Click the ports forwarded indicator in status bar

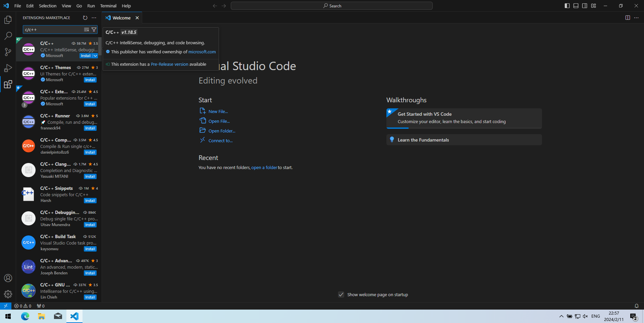pyautogui.click(x=41, y=306)
